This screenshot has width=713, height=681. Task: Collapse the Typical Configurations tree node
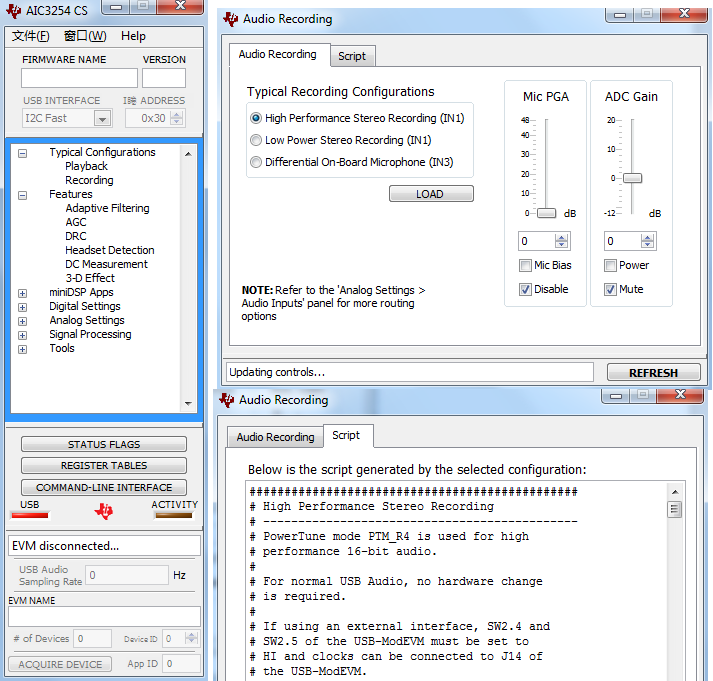click(22, 153)
